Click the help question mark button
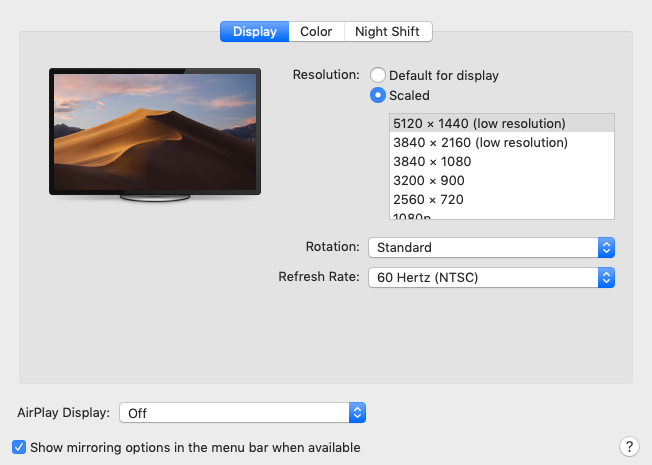This screenshot has width=652, height=465. tap(629, 446)
